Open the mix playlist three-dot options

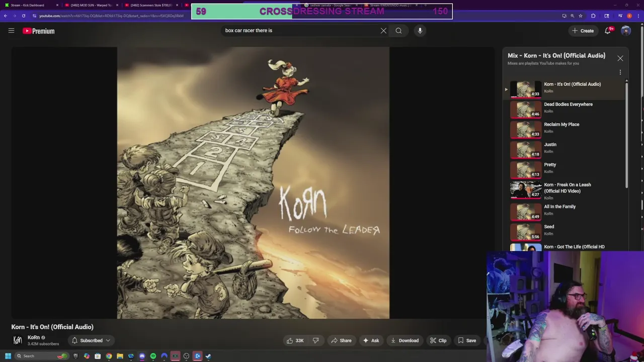pyautogui.click(x=620, y=72)
